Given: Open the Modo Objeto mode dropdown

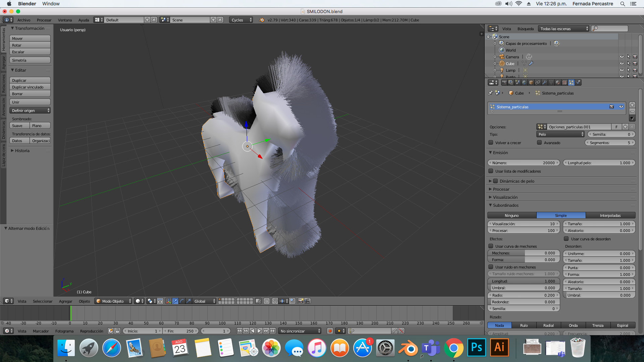Looking at the screenshot, I should [113, 301].
